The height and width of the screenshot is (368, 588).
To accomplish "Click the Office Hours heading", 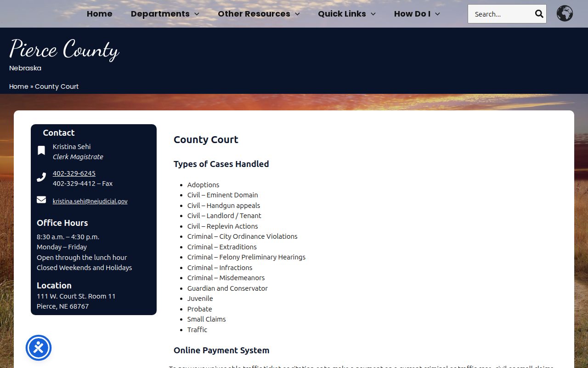I will (62, 223).
